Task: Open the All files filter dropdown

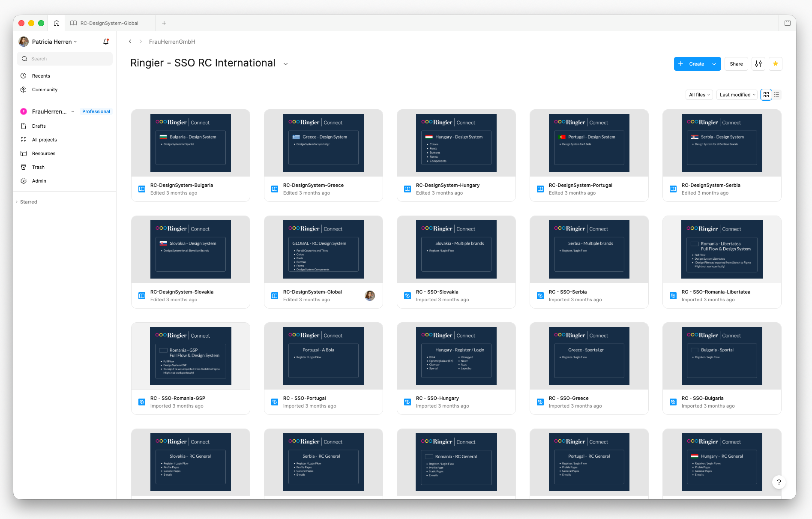Action: point(699,95)
